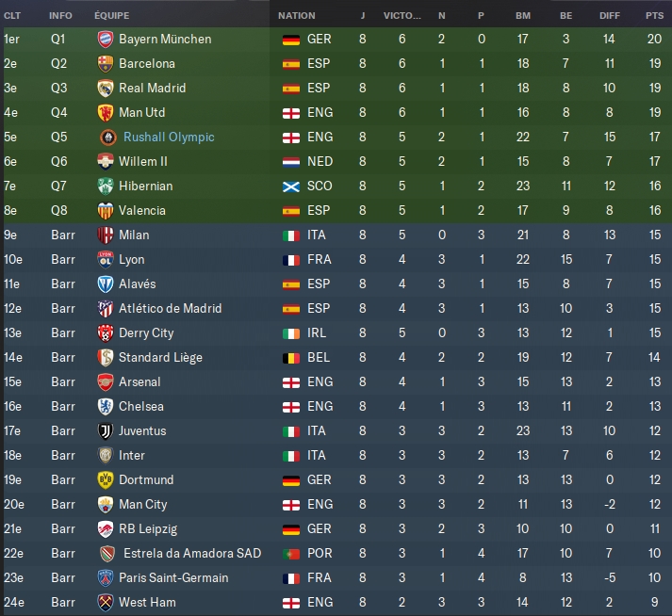Viewport: 672px width, 616px height.
Task: Click the Paris Saint-Germain crest
Action: pos(106,578)
